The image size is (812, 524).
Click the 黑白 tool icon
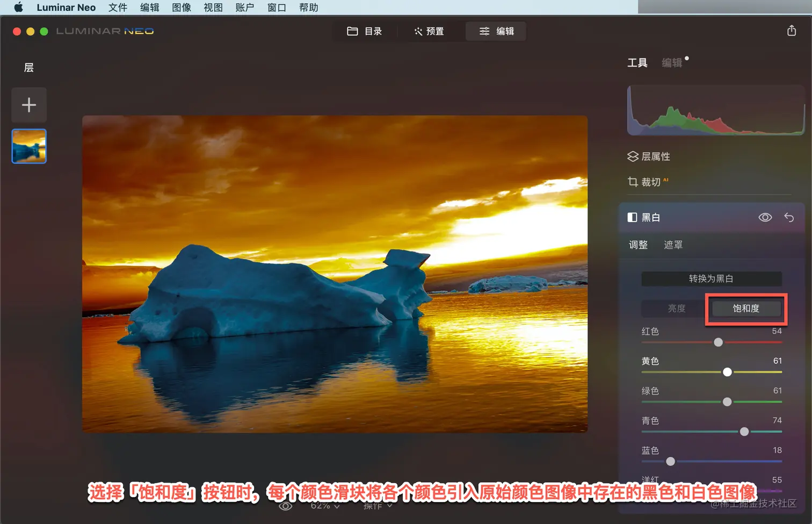point(632,217)
